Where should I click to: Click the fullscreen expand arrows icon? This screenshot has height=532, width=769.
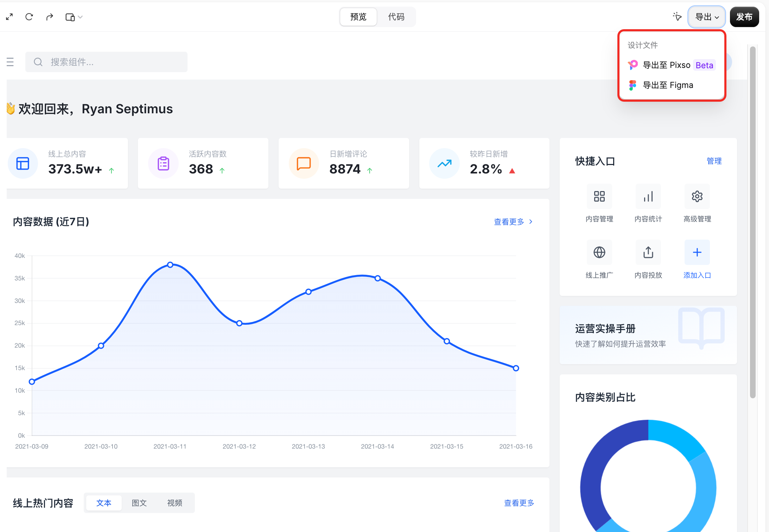click(x=9, y=17)
